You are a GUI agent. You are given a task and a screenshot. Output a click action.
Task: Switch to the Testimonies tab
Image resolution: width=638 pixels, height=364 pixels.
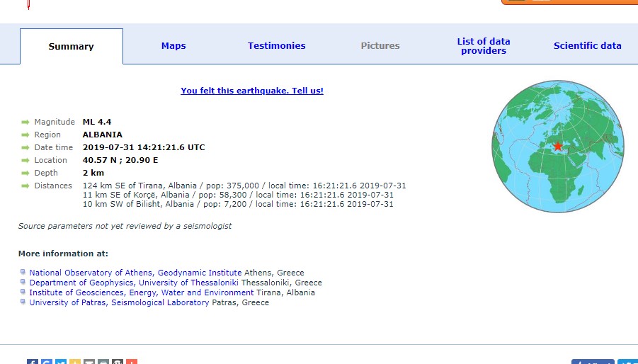tap(277, 46)
